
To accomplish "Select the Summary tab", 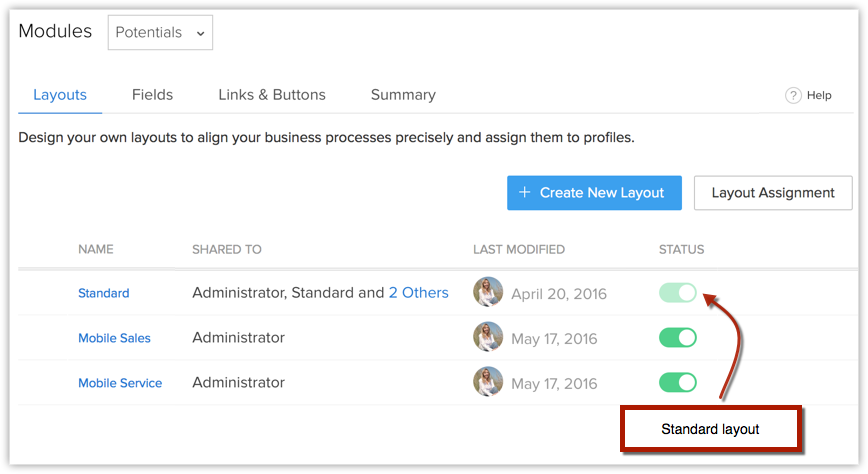I will point(403,95).
